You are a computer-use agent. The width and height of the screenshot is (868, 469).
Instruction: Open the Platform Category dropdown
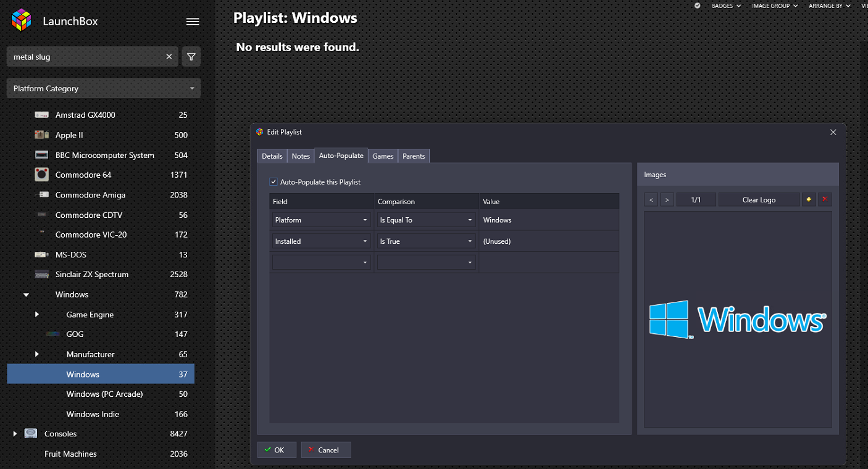pos(104,88)
